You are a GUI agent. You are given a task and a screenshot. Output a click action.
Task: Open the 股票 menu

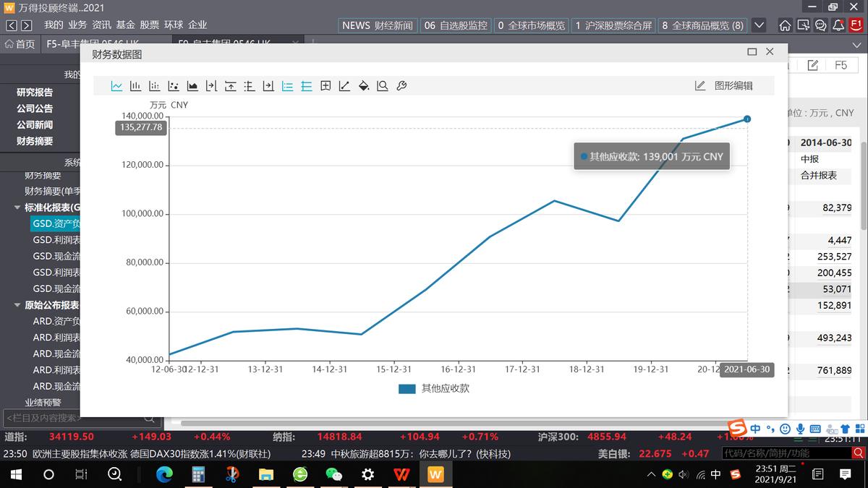tap(149, 25)
